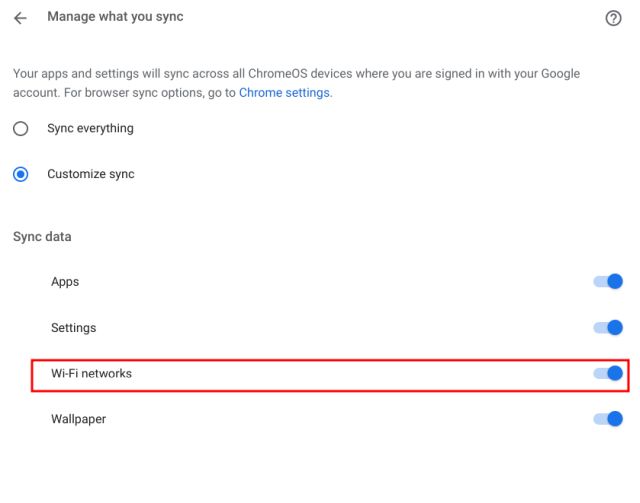Click the Customize sync label text
The image size is (640, 503).
(90, 175)
